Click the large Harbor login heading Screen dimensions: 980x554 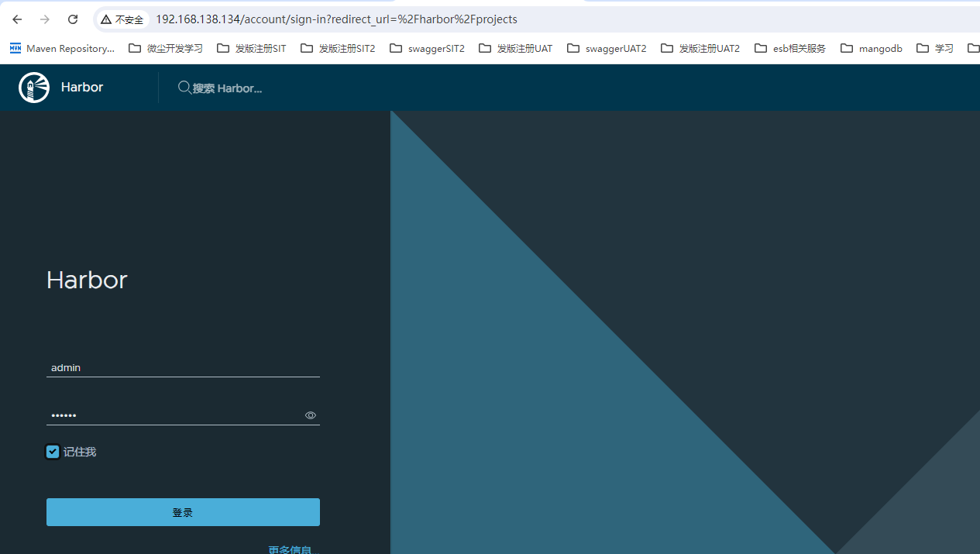[87, 280]
